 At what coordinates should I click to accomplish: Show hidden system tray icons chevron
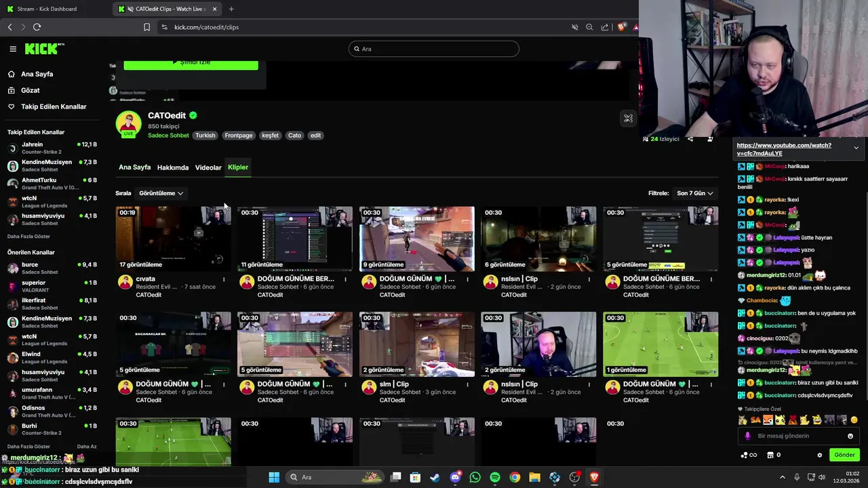[x=782, y=477]
